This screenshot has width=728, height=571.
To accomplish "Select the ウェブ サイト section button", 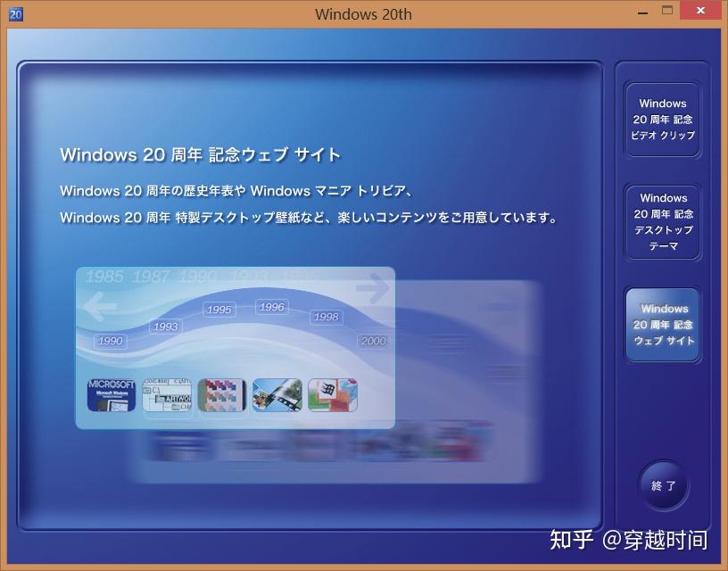I will [x=663, y=325].
